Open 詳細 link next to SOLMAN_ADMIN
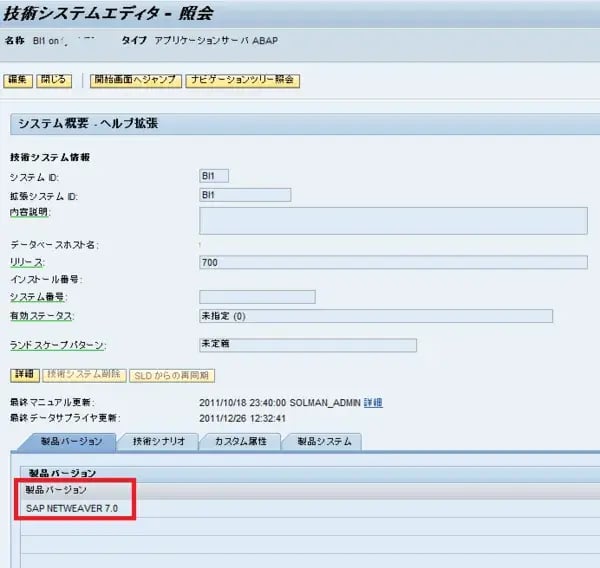Image resolution: width=600 pixels, height=568 pixels. click(x=372, y=402)
